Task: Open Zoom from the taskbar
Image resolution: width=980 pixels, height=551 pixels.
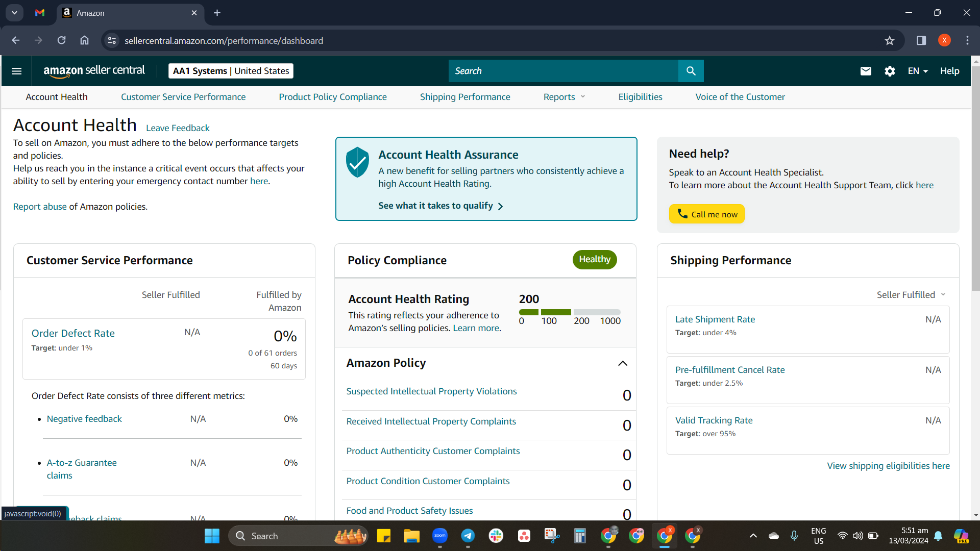Action: 440,536
